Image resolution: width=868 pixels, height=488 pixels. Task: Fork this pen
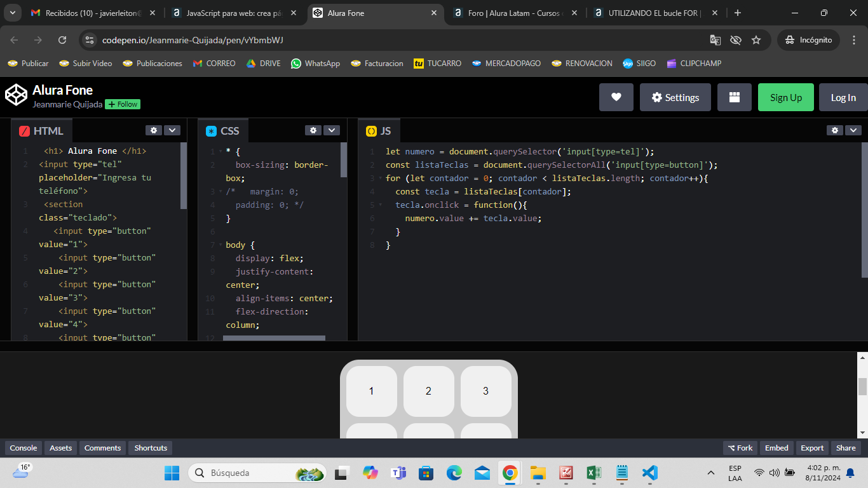click(740, 448)
